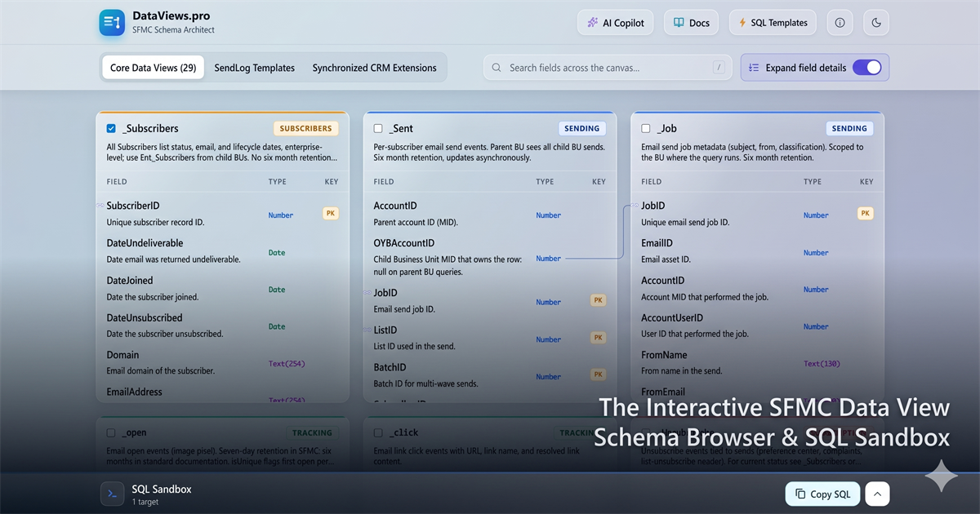This screenshot has width=980, height=514.
Task: Click the SENDING badge on _Job card
Action: 849,128
